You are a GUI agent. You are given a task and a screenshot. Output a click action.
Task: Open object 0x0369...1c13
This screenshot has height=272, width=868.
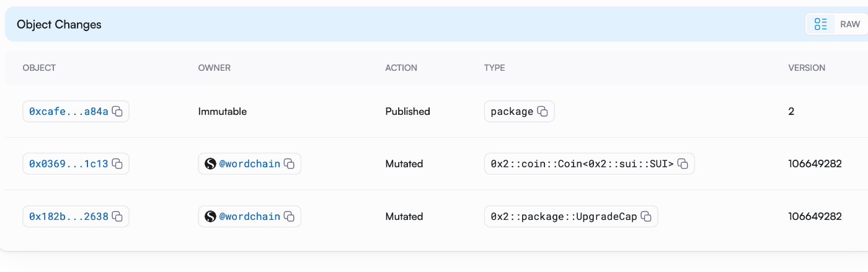pos(69,164)
